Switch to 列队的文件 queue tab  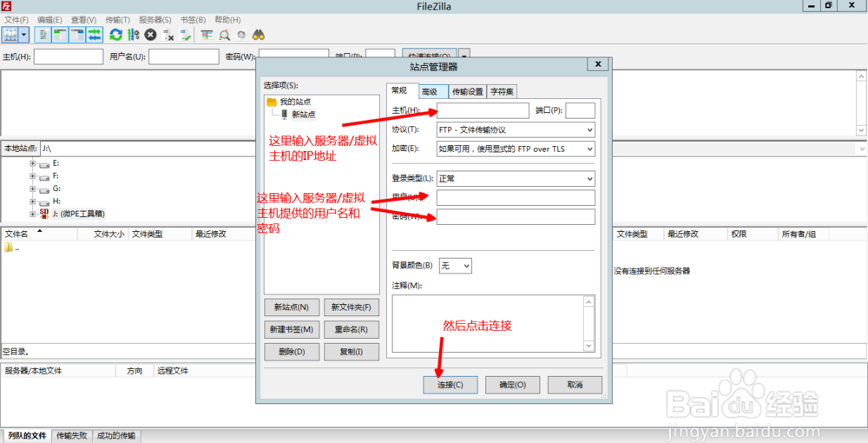27,436
